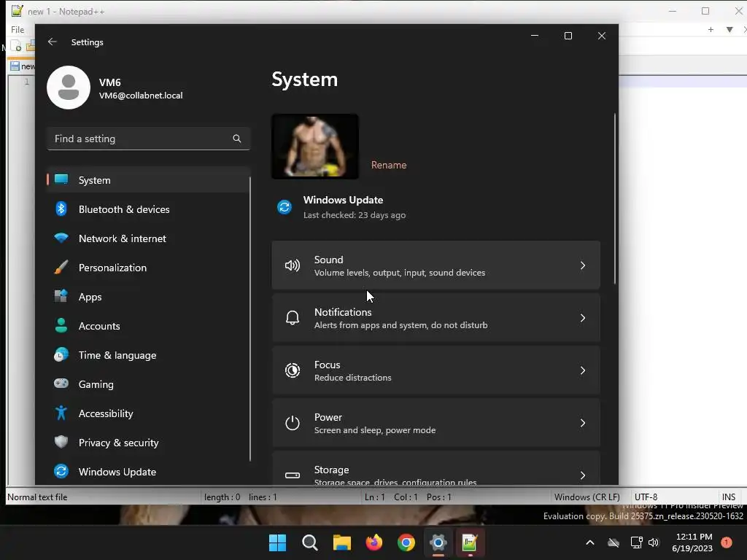Expand the Storage settings row
The width and height of the screenshot is (747, 560).
436,469
